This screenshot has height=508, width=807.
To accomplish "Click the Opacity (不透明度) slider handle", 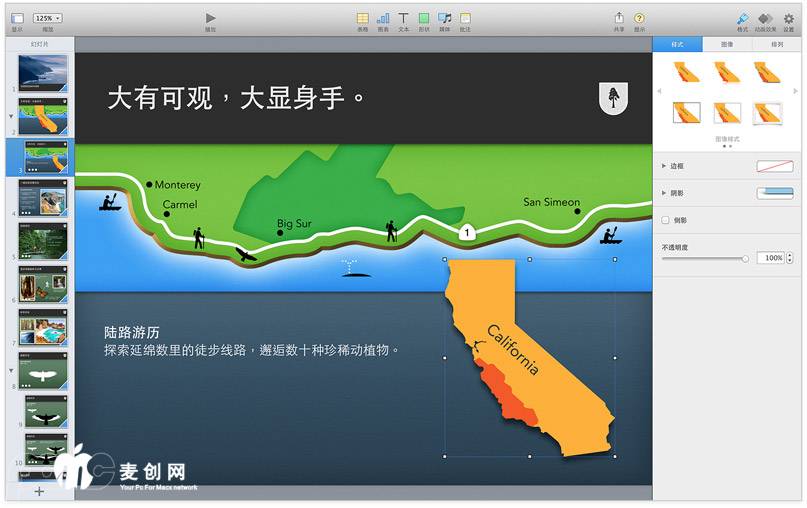I will click(745, 258).
